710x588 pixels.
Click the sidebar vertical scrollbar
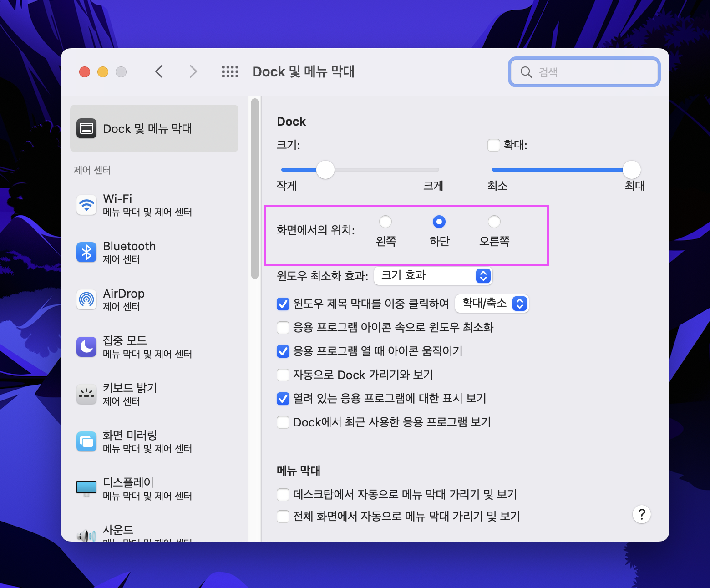[x=255, y=188]
